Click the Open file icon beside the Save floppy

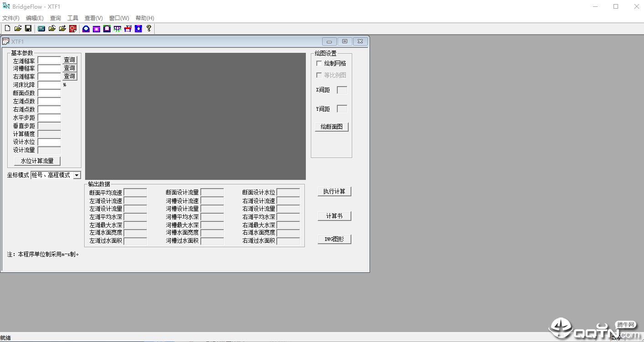click(18, 29)
